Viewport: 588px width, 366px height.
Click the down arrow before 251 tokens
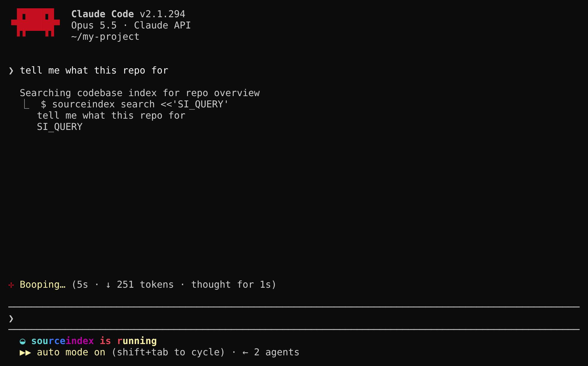tap(108, 285)
